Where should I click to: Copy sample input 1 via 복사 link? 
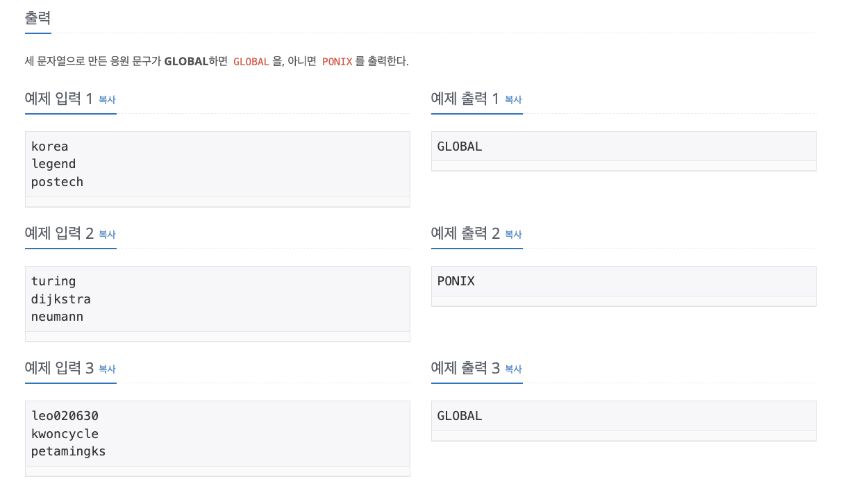pyautogui.click(x=107, y=100)
